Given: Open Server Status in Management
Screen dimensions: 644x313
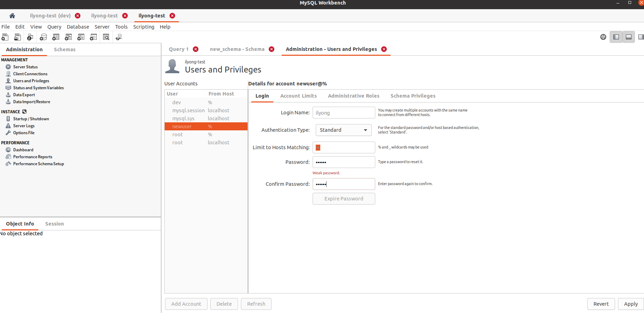Looking at the screenshot, I should [25, 67].
